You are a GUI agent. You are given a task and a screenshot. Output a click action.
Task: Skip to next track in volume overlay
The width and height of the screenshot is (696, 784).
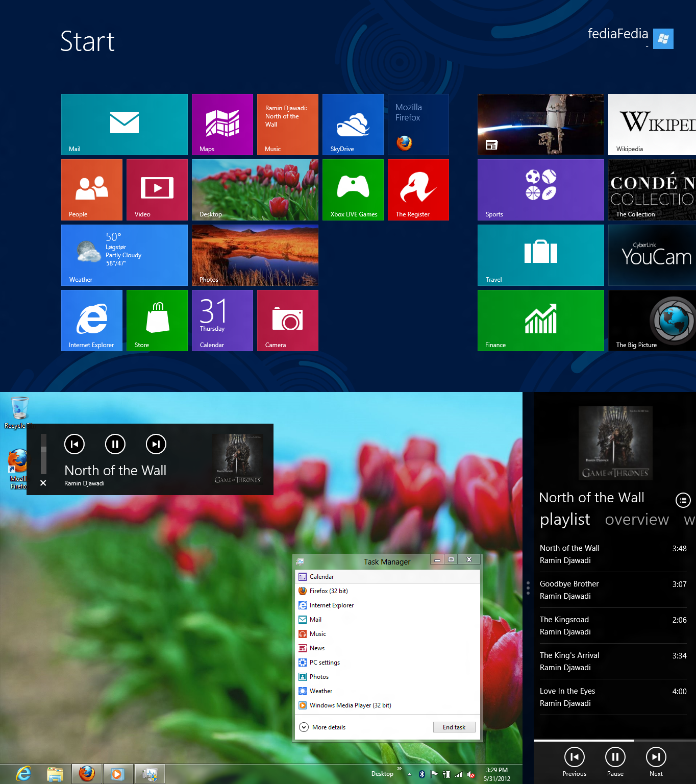[156, 444]
